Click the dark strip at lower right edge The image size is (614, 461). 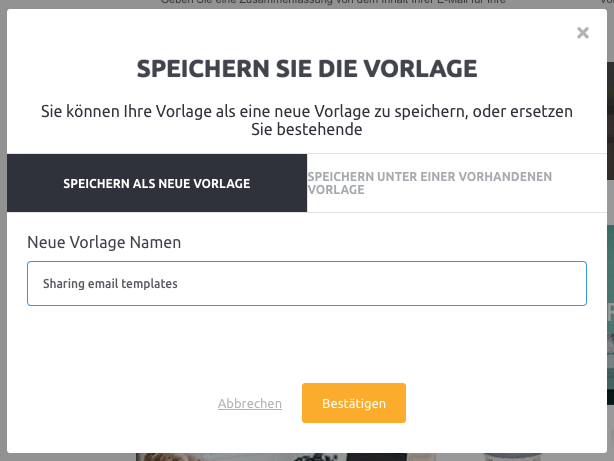(x=610, y=396)
